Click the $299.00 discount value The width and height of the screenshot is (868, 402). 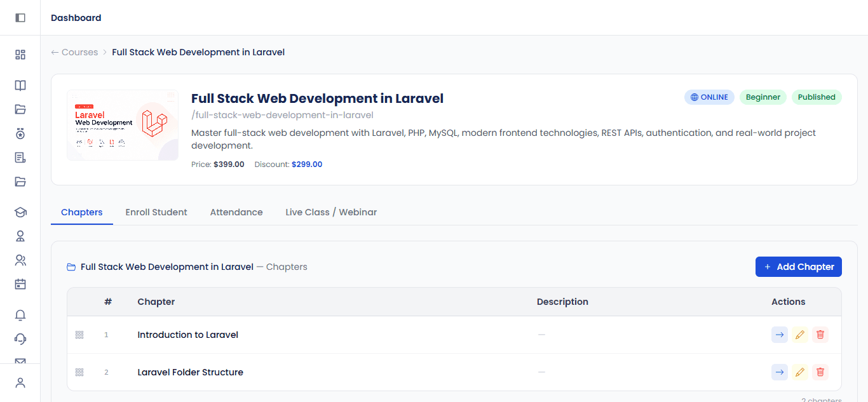coord(307,164)
